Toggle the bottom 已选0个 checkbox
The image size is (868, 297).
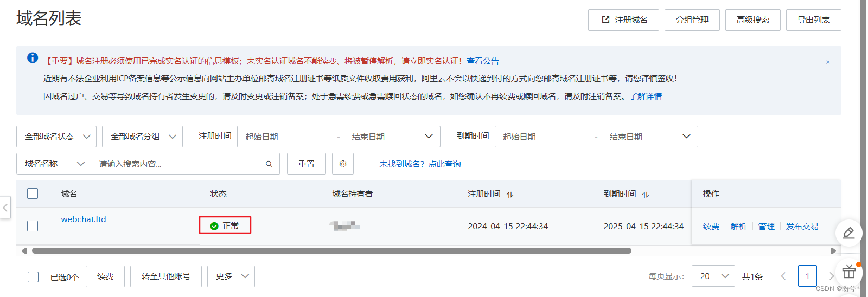[33, 277]
